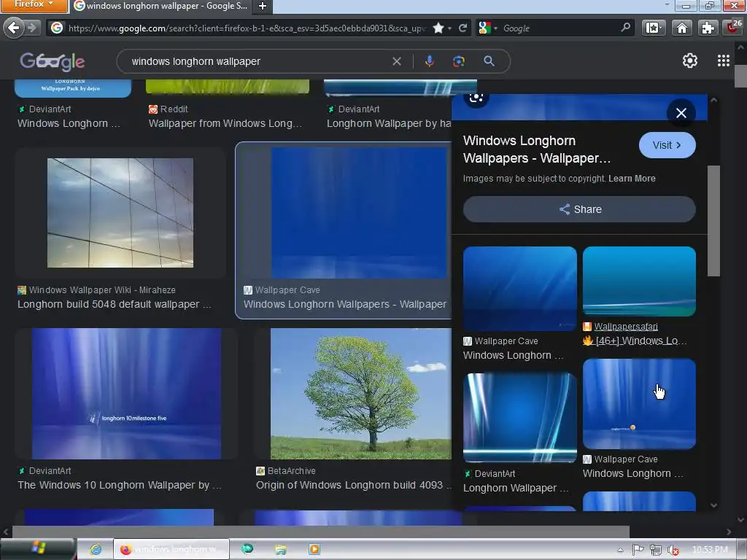Bookmark this page with the star icon

click(438, 28)
